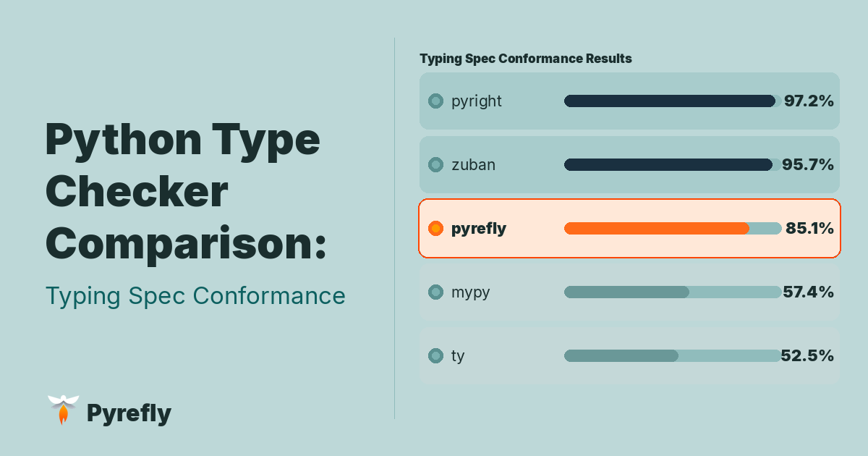Select the pyright label text
Screen dimensions: 868x456
point(476,101)
